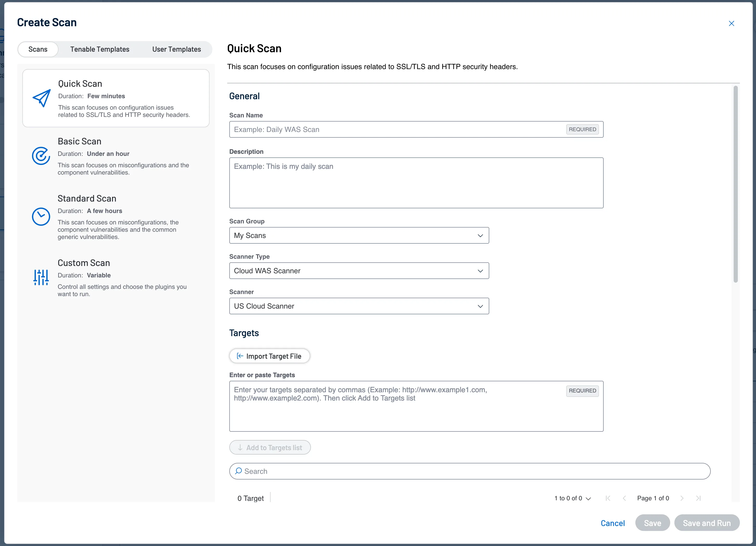Jump to first page of targets

click(x=608, y=498)
